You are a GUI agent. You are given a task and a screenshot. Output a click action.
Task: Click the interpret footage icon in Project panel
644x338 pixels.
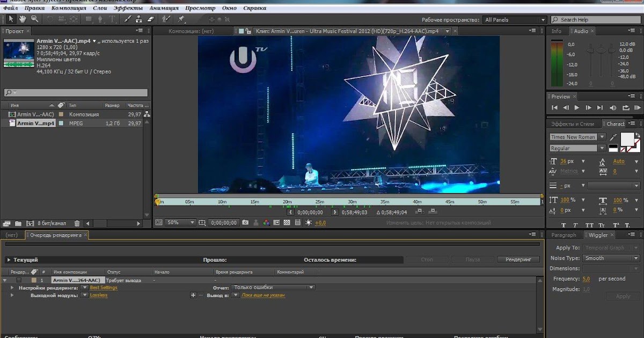6,223
